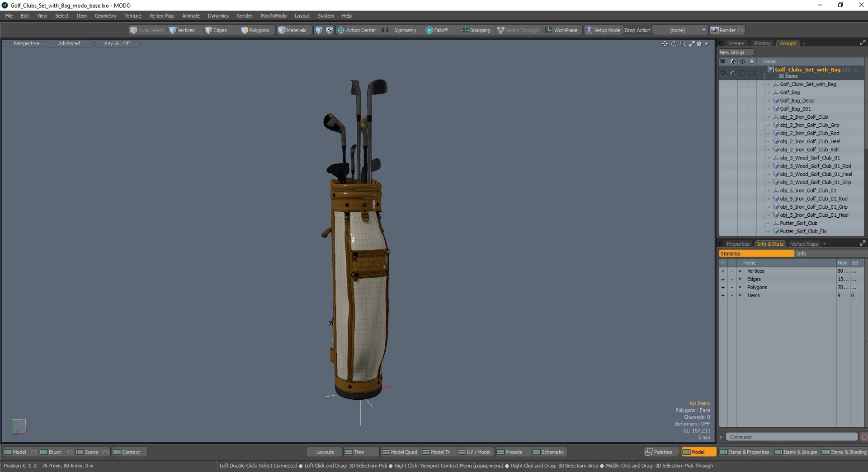Switch to the Shading tab
This screenshot has width=868, height=472.
click(762, 43)
